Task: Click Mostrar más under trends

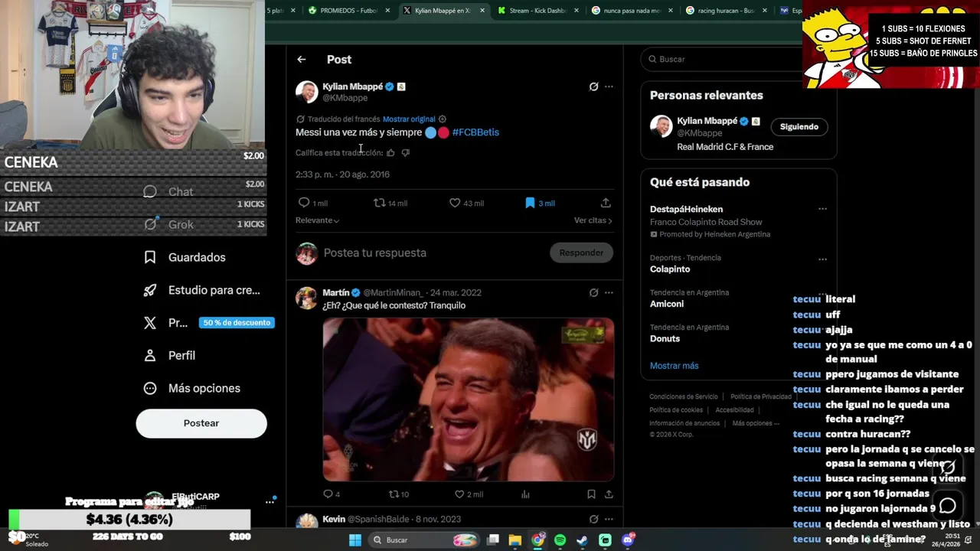Action: [675, 366]
